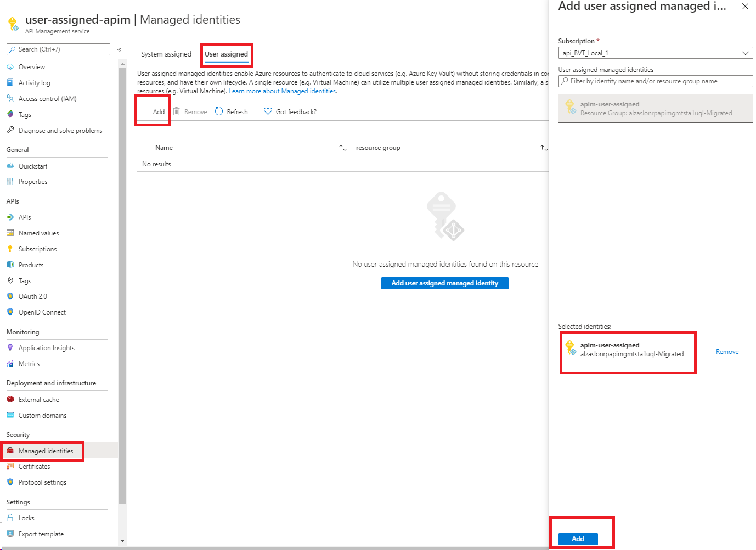Collapse the sidebar with double chevron
This screenshot has height=550, width=756.
(x=119, y=49)
